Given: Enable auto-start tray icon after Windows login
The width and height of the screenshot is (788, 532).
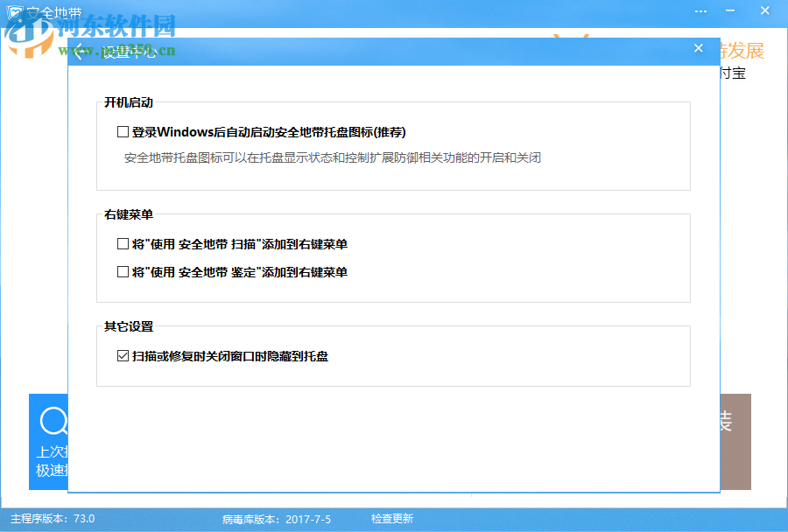Looking at the screenshot, I should (123, 131).
